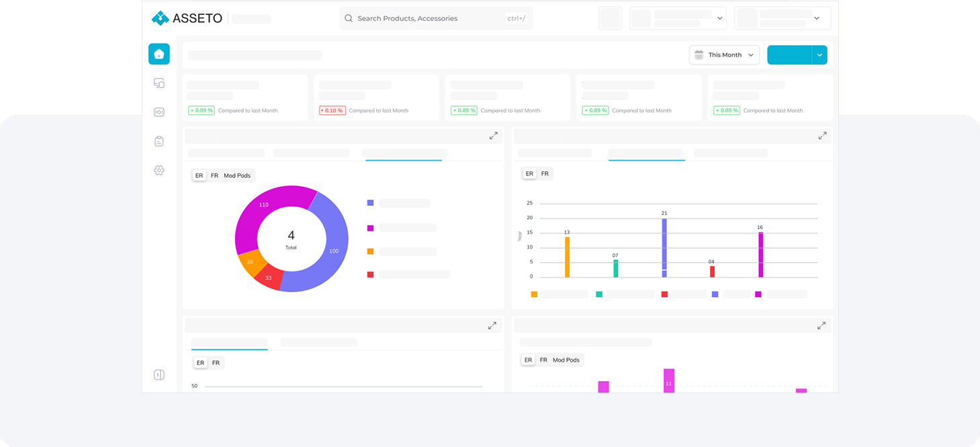This screenshot has height=447, width=980.
Task: Select the first tab in bottom-left panel
Action: [229, 343]
